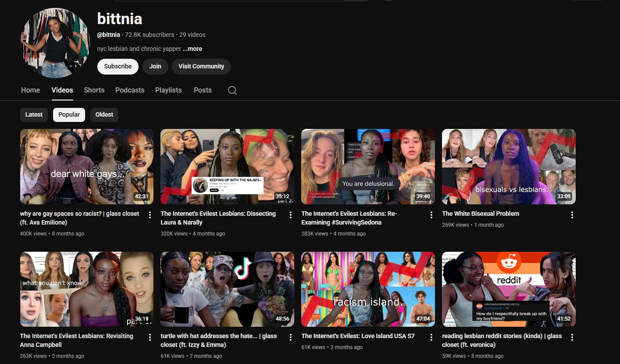Viewport: 620px width, 364px height.
Task: Click the 47:04 duration badge
Action: coord(423,319)
